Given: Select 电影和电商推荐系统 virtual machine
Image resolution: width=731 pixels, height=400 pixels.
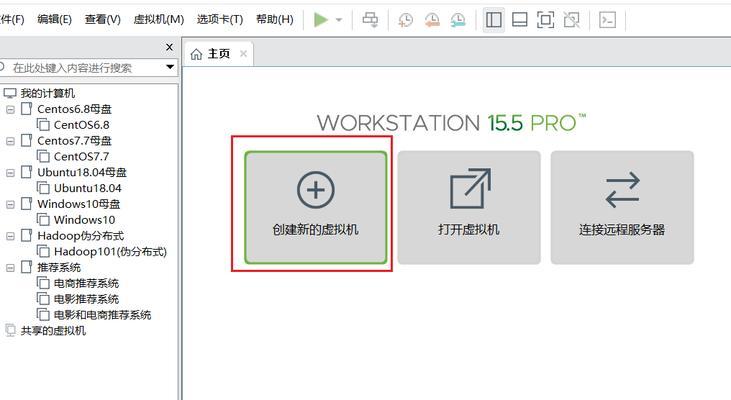Looking at the screenshot, I should (x=103, y=315).
